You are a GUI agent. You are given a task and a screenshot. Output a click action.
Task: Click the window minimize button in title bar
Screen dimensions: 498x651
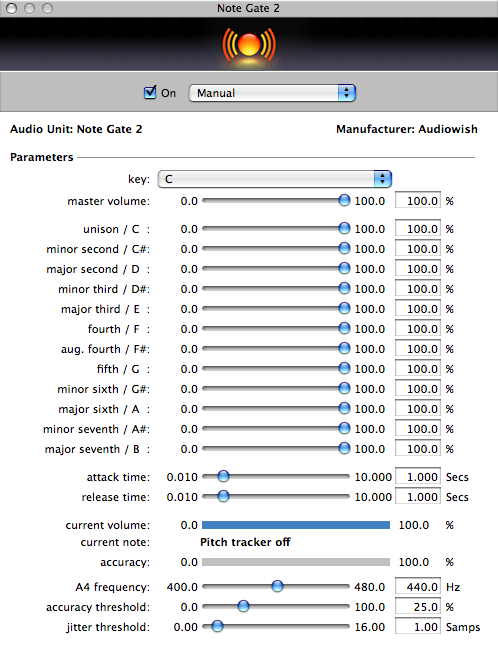coord(29,8)
